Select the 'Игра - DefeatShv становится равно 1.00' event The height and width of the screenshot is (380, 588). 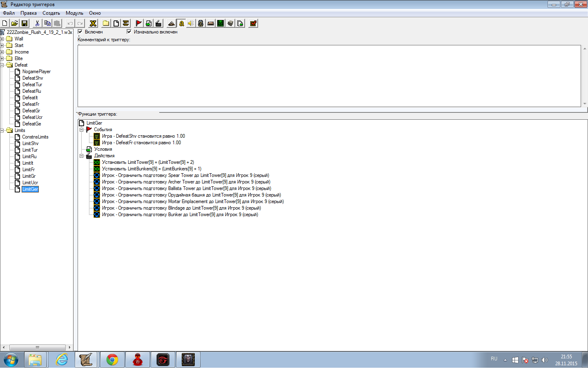click(143, 136)
